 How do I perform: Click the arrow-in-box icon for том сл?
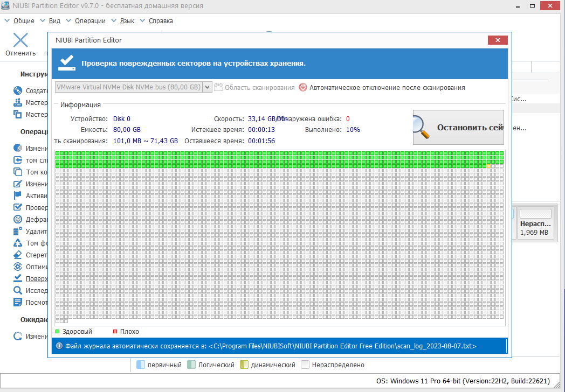click(18, 160)
